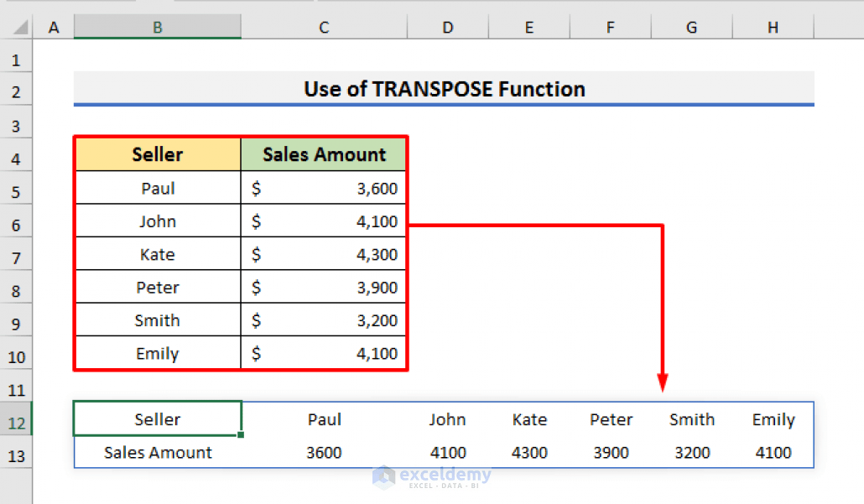Select the cell showing $ 4,300
Viewport: 864px width, 504px height.
[x=324, y=253]
